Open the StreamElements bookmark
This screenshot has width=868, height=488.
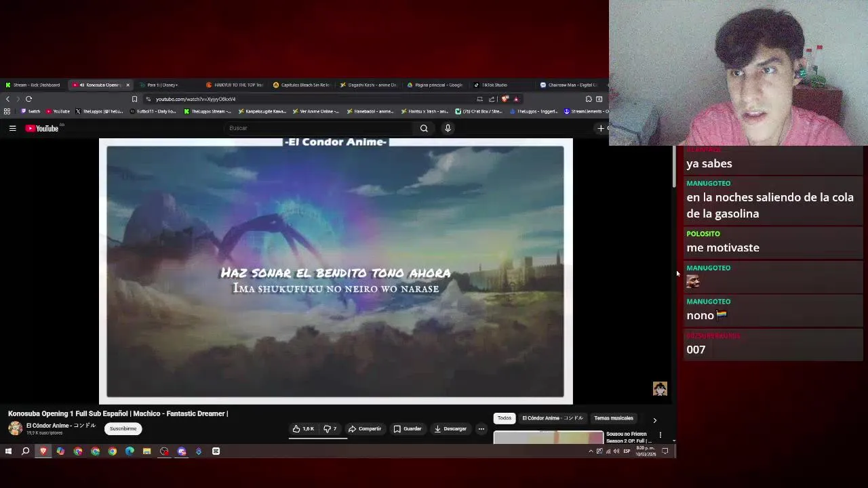[587, 111]
